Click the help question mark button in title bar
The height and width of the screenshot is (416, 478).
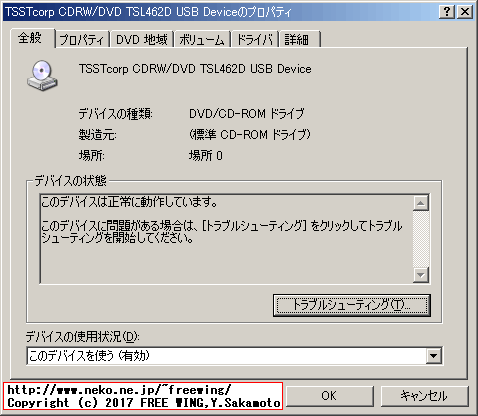447,12
